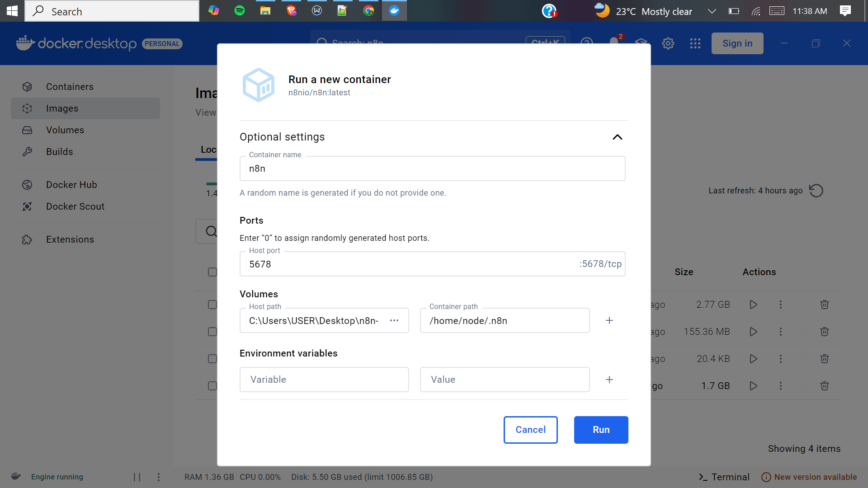Browse for host path with ellipsis icon
This screenshot has width=868, height=488.
click(x=394, y=320)
